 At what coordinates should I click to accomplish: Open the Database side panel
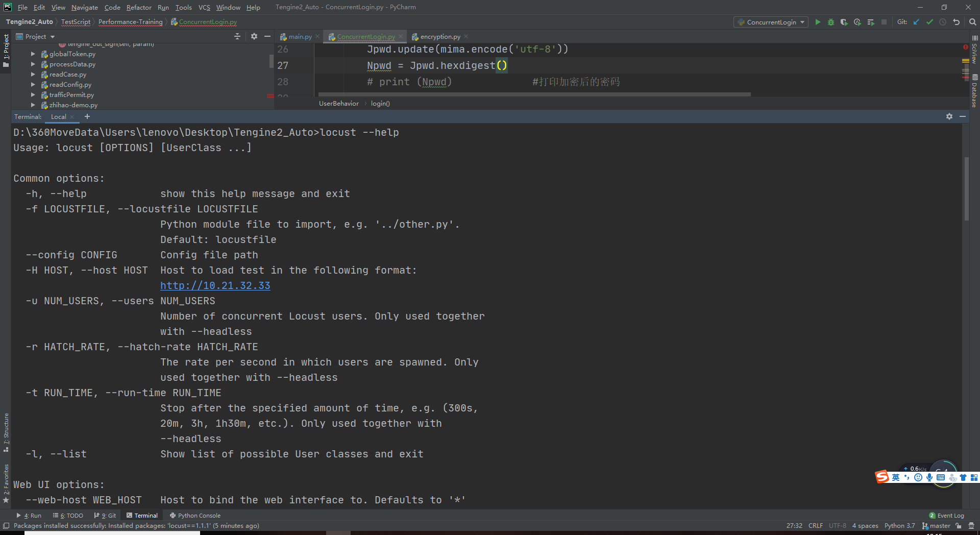[x=974, y=91]
